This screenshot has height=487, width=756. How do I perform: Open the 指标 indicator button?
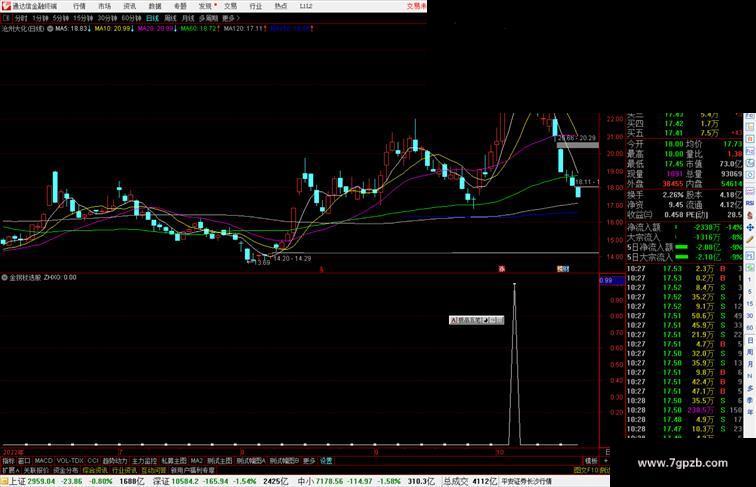(8, 461)
